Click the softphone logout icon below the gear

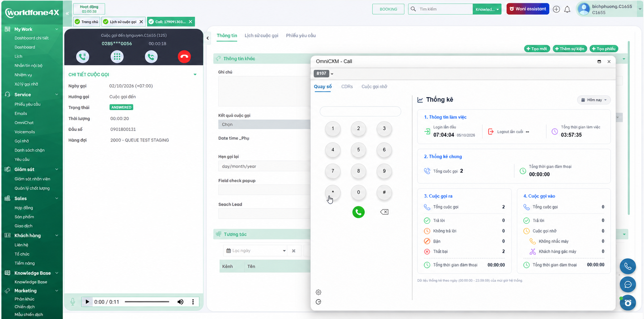318,302
